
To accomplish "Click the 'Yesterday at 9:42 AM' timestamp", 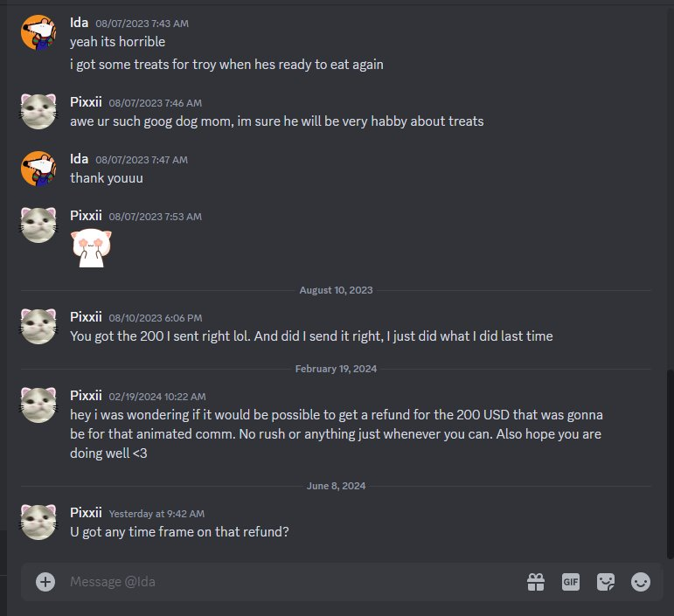I will [156, 514].
